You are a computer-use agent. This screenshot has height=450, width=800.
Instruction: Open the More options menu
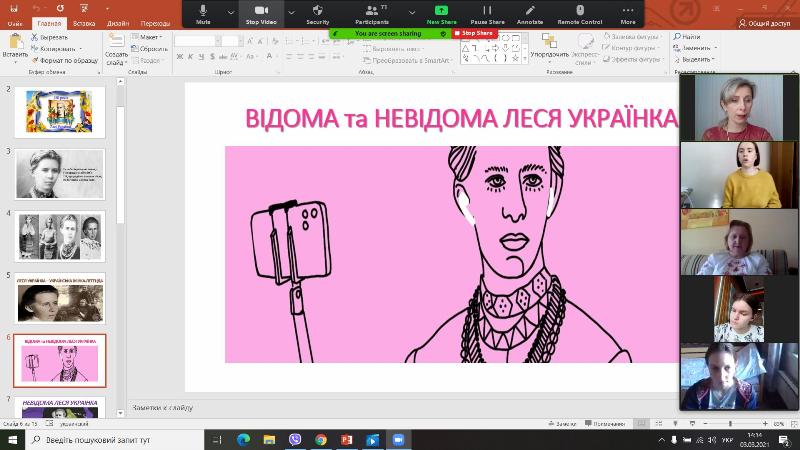[x=627, y=13]
